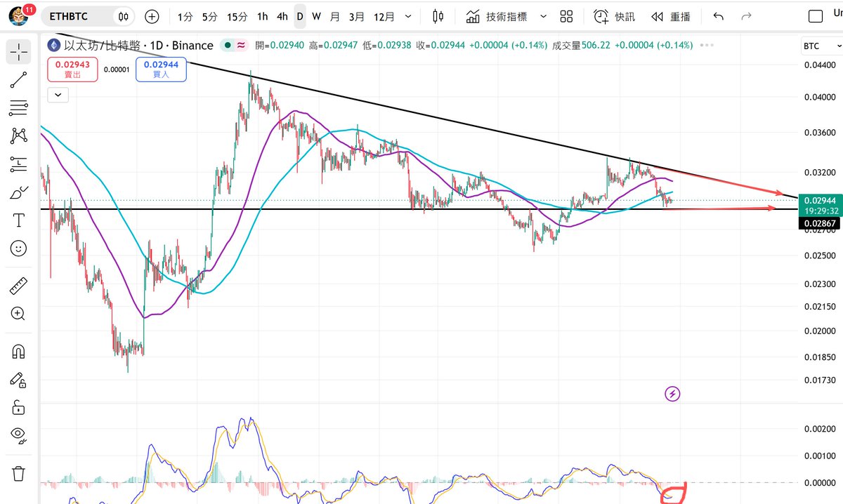Toggle magnet mode for drawings
This screenshot has width=843, height=504.
point(19,350)
